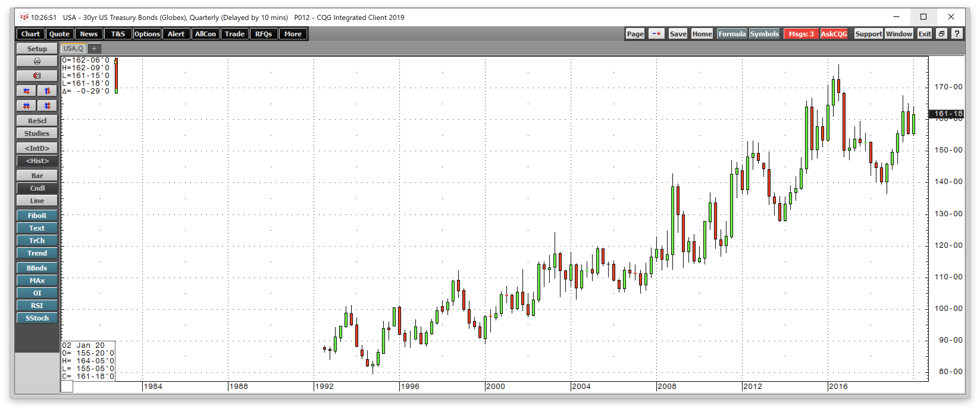980x411 pixels.
Task: Select the FiboR drawing tool
Action: (37, 216)
